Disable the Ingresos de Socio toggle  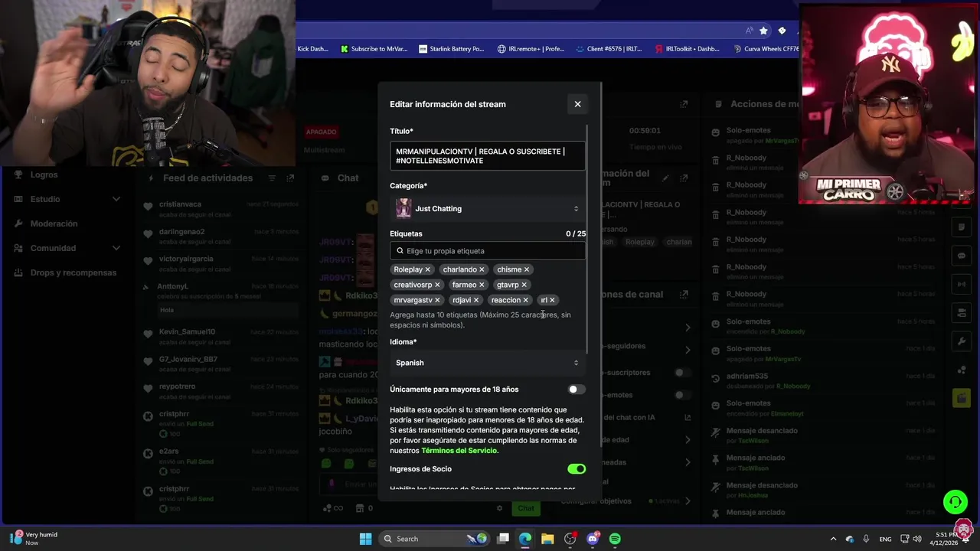577,469
